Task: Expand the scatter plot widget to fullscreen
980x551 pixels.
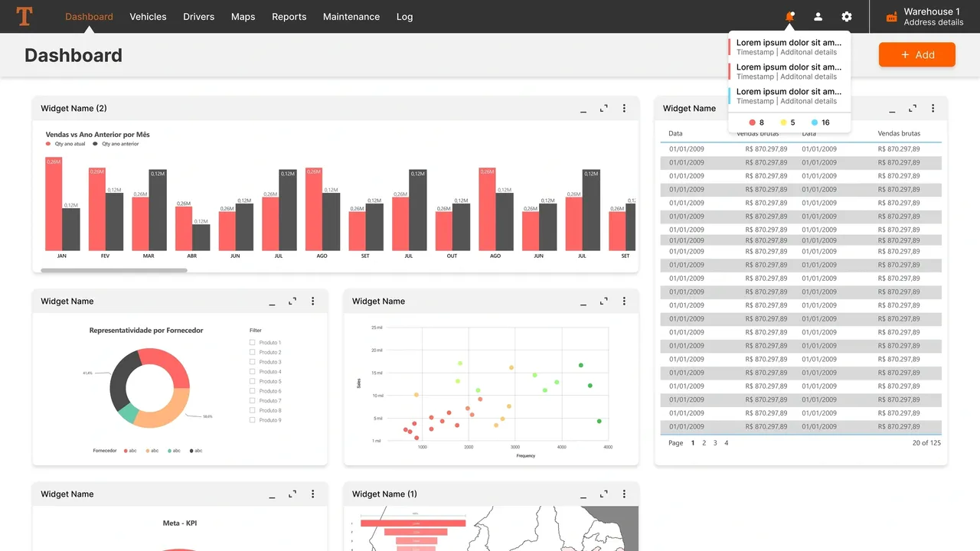Action: click(x=604, y=302)
